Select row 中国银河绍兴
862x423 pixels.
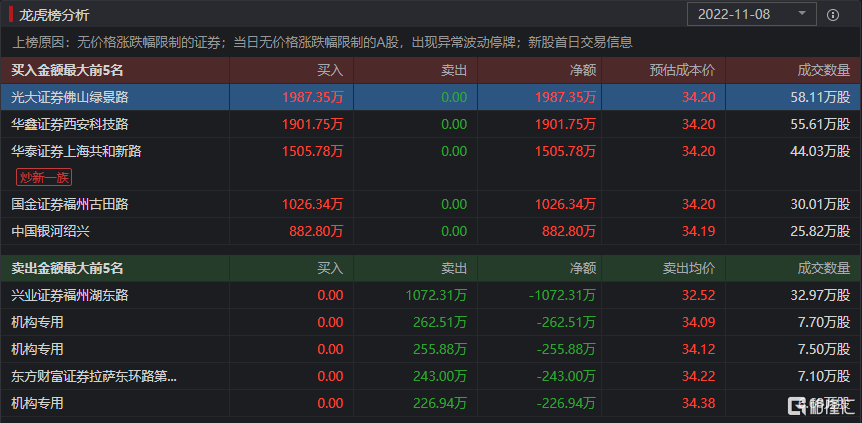click(431, 232)
